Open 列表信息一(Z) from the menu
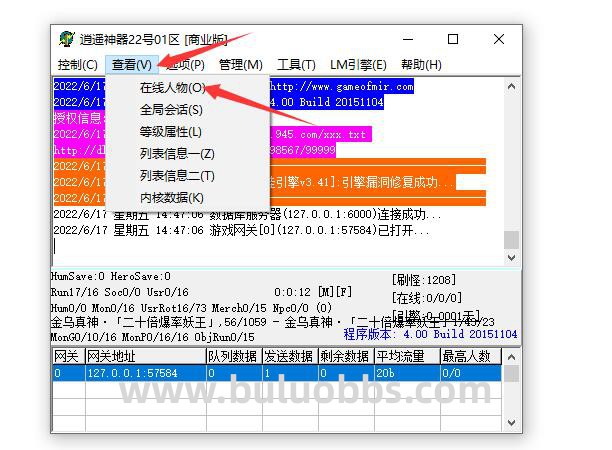The width and height of the screenshot is (612, 450). point(177,154)
